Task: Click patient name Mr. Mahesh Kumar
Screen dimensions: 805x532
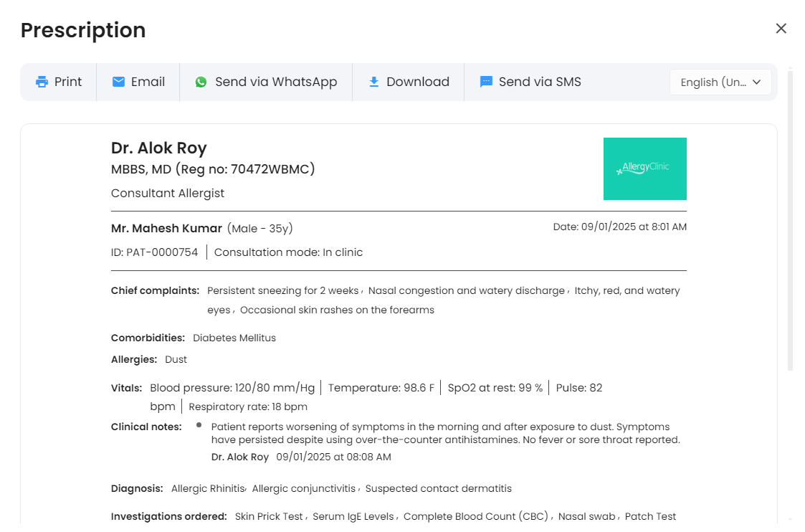Action: click(x=166, y=228)
